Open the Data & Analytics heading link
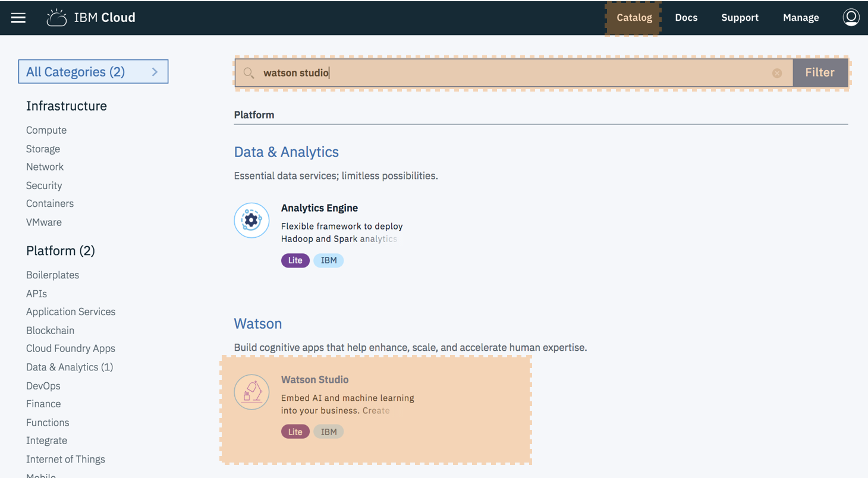868x478 pixels. tap(287, 152)
